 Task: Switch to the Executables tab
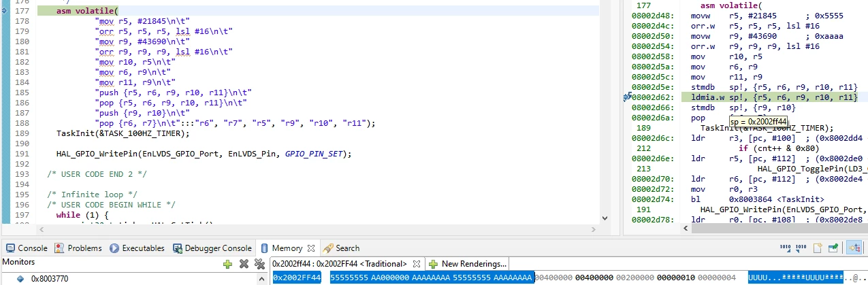click(x=137, y=248)
